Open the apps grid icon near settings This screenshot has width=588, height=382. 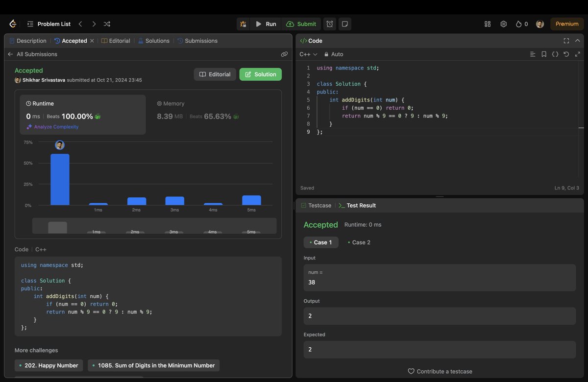487,24
